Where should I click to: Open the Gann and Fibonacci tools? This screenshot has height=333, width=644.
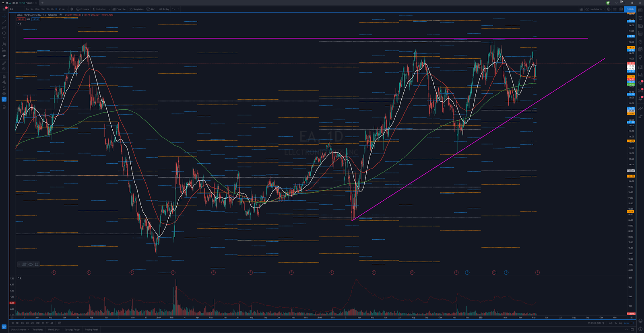[x=4, y=27]
